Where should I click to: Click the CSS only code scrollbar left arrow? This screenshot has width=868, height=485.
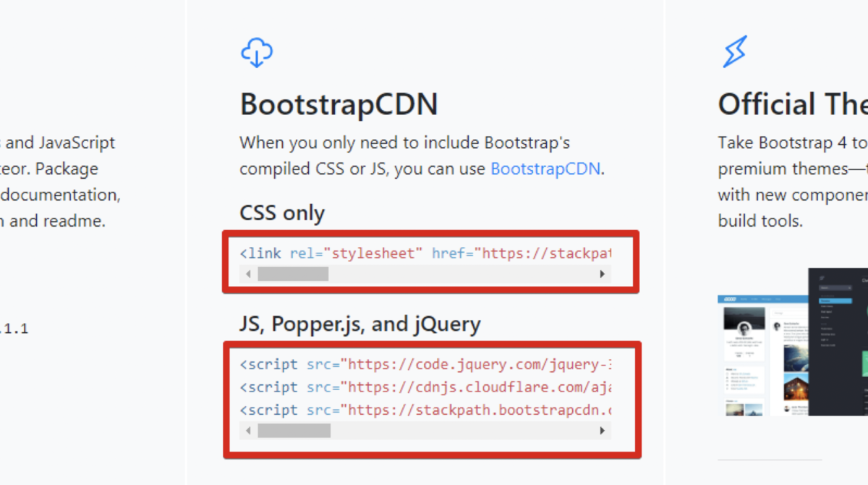tap(248, 274)
